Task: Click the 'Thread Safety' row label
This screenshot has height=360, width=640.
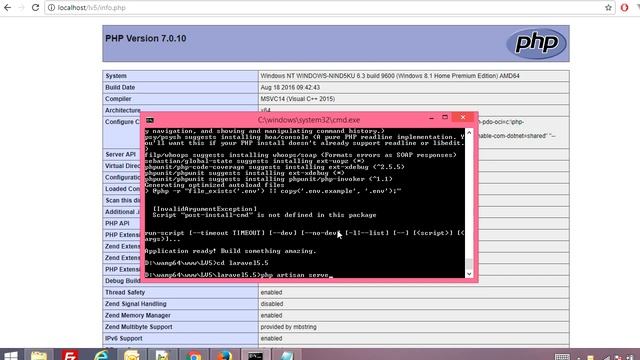Action: pos(125,292)
